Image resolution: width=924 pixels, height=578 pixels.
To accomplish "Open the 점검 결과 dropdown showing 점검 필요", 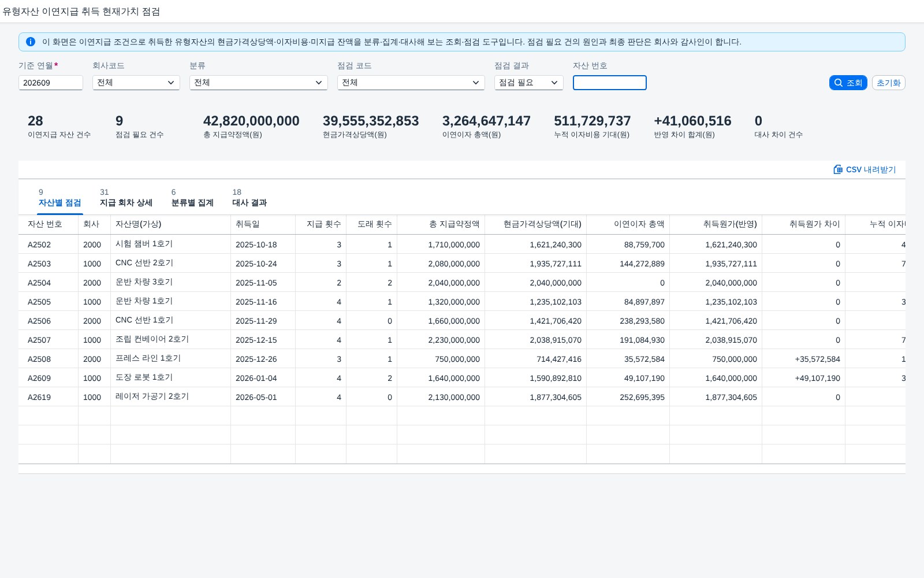I will [529, 83].
